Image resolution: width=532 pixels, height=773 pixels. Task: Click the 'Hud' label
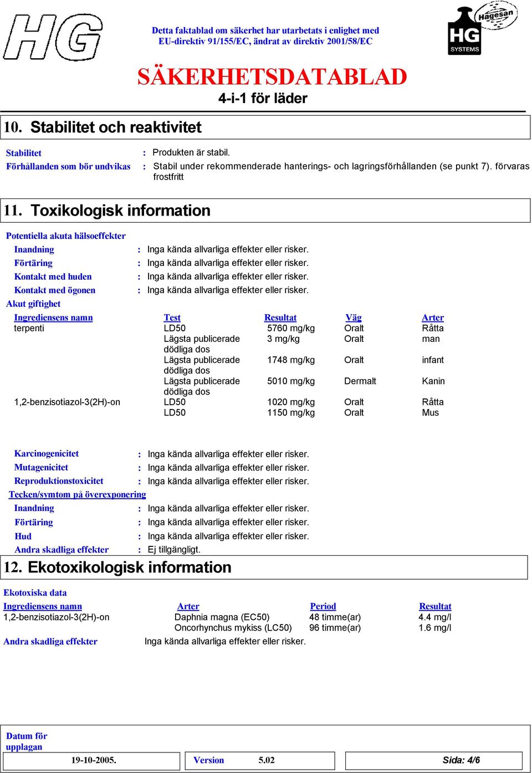tap(23, 536)
